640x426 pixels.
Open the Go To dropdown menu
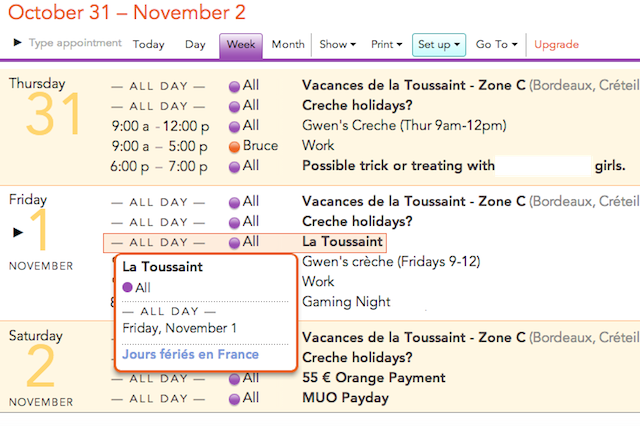(x=497, y=45)
